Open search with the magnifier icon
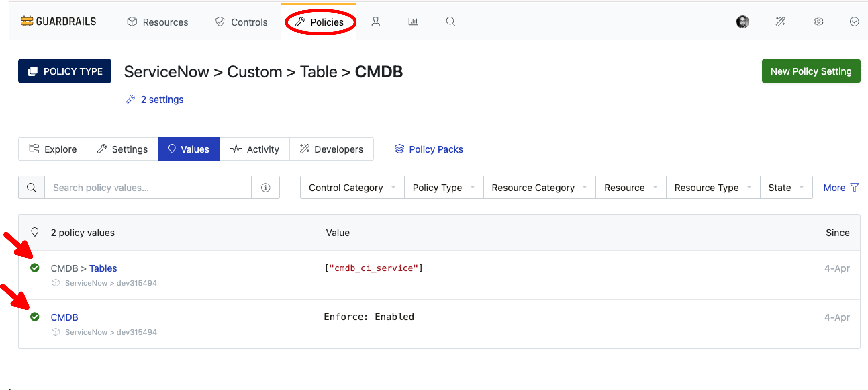868x390 pixels. click(450, 22)
